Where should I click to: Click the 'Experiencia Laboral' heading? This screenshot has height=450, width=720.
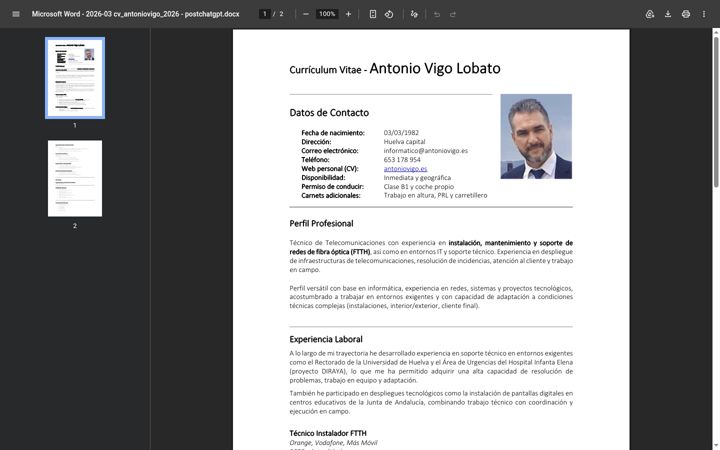(x=326, y=339)
